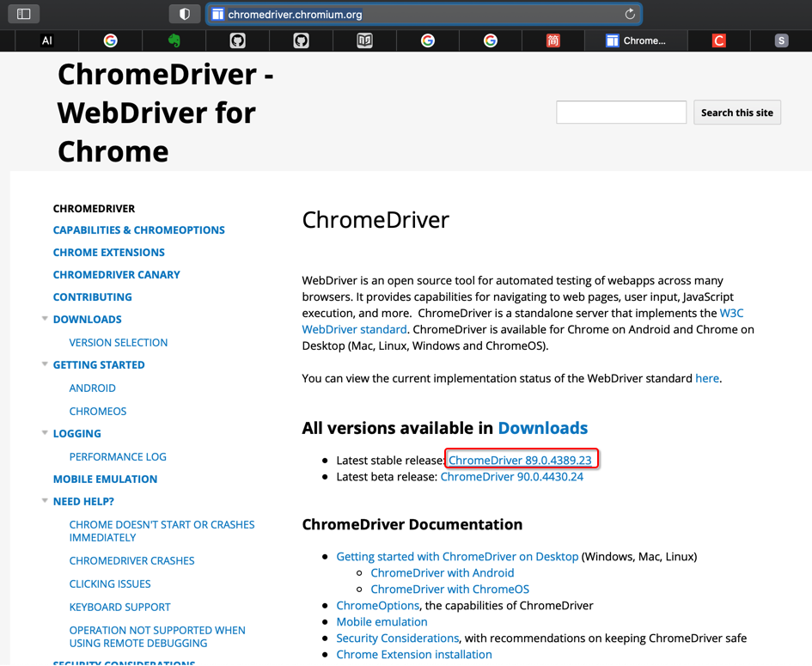The width and height of the screenshot is (812, 666).
Task: Switch to the Evernote elephant tab
Action: (x=174, y=40)
